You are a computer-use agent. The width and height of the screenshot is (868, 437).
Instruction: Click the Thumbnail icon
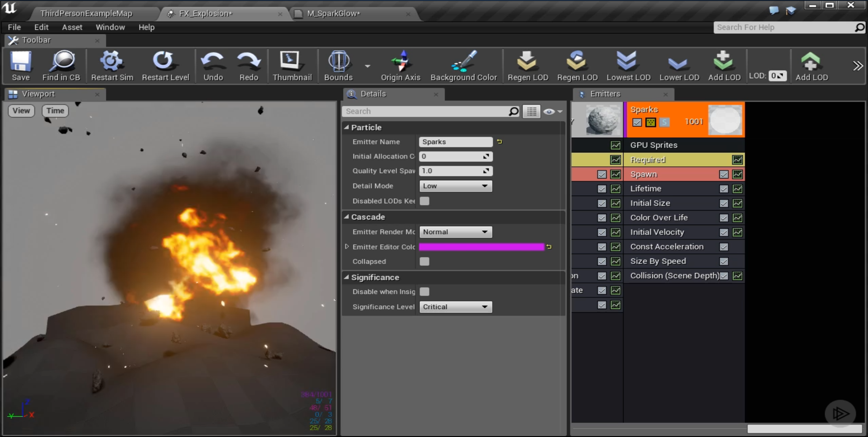click(x=292, y=66)
